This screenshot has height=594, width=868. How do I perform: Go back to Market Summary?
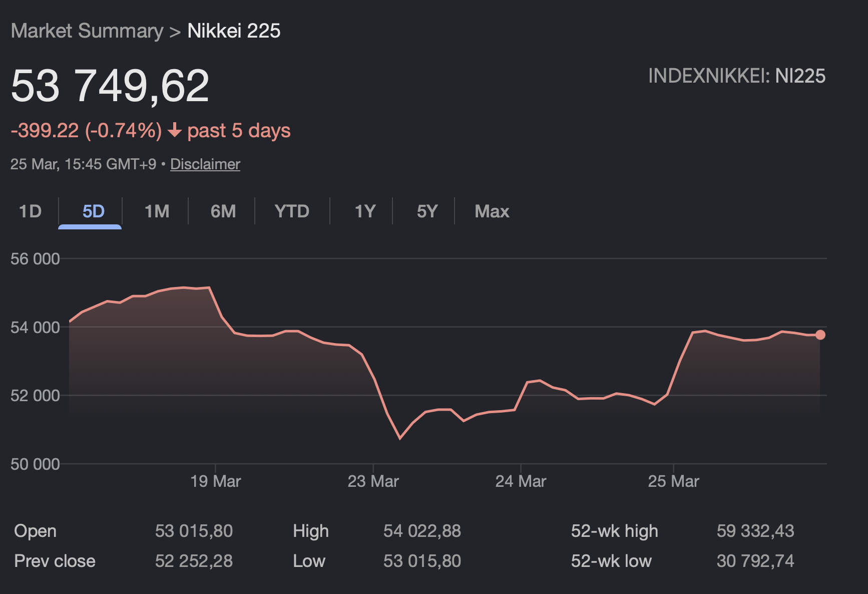(x=87, y=31)
